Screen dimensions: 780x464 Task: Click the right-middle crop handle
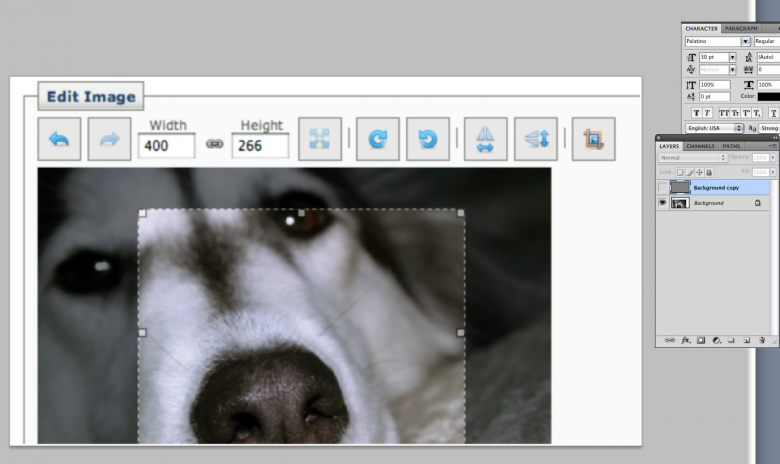(x=461, y=332)
